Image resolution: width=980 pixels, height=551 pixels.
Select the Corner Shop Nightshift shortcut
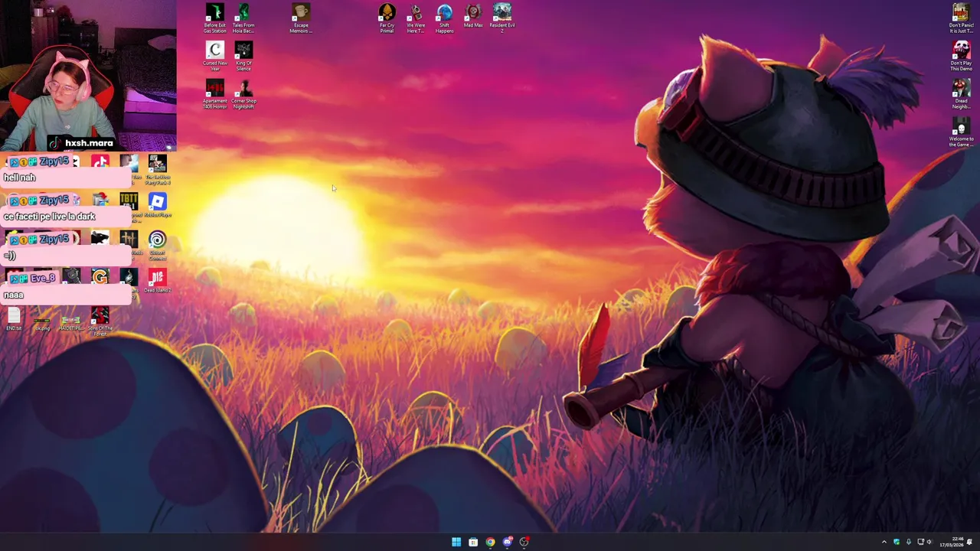pos(243,95)
